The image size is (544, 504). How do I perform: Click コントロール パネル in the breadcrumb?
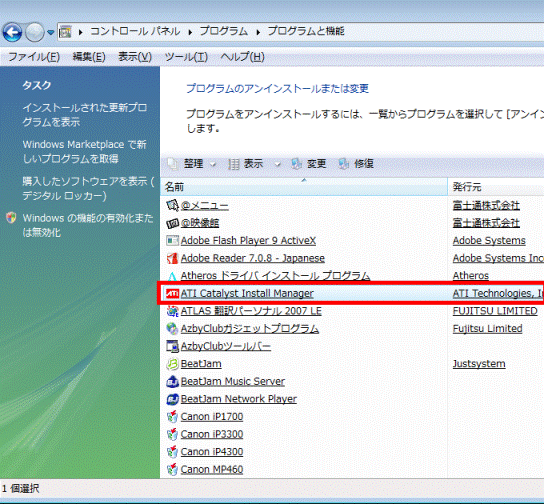(x=135, y=32)
